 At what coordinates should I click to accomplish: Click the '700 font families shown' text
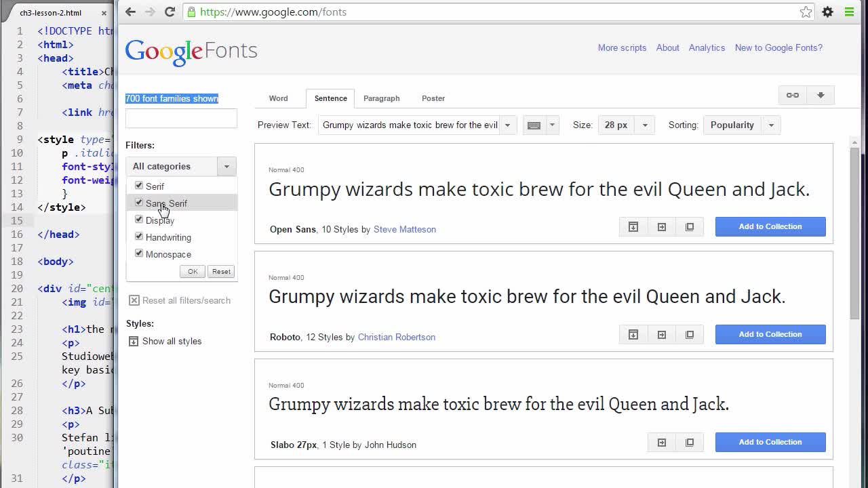point(172,99)
